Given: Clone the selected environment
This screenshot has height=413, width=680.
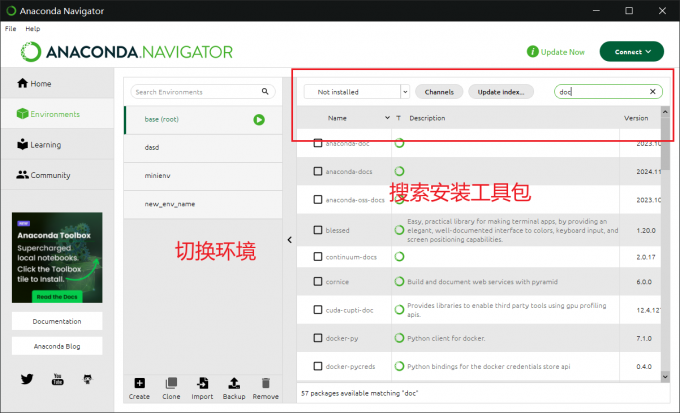Looking at the screenshot, I should click(171, 388).
